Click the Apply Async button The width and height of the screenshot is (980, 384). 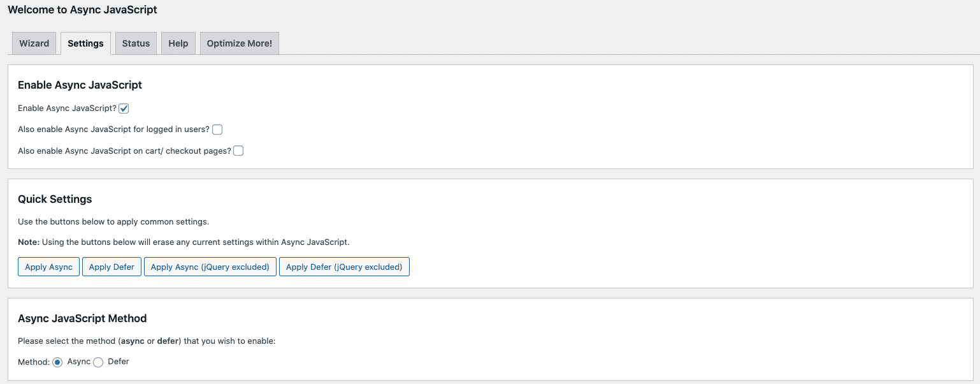pos(48,266)
